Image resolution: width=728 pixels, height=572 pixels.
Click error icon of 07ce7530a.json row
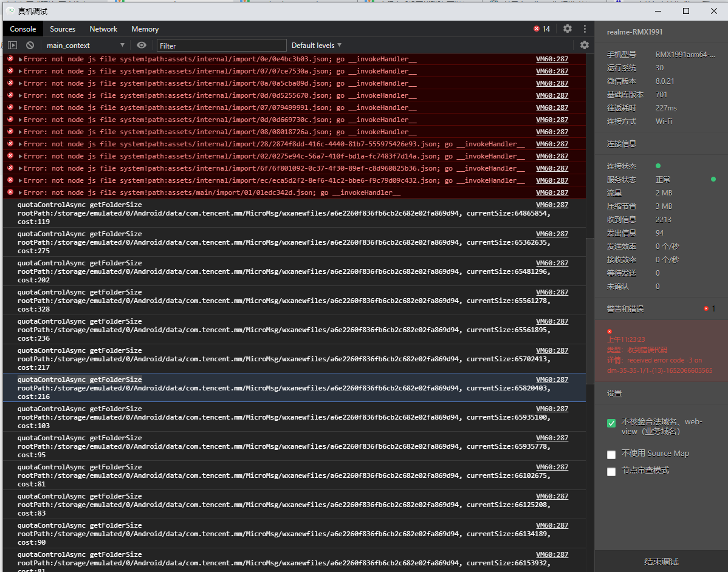pyautogui.click(x=10, y=71)
